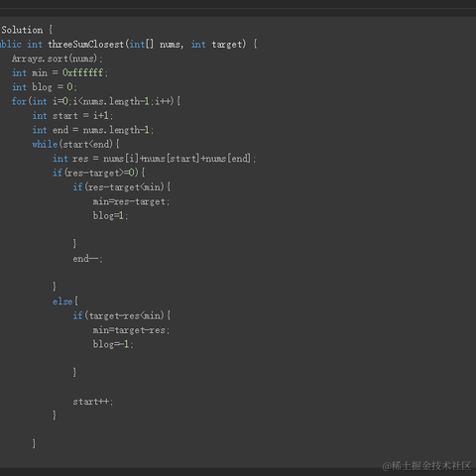
Task: Click the line 'int blog = 0;'
Action: coord(45,87)
